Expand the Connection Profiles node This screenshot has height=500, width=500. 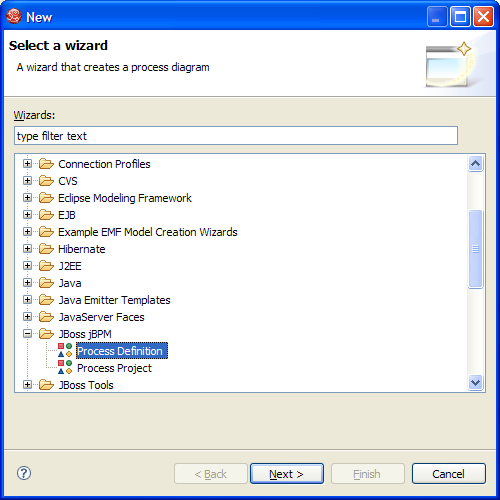pos(28,164)
